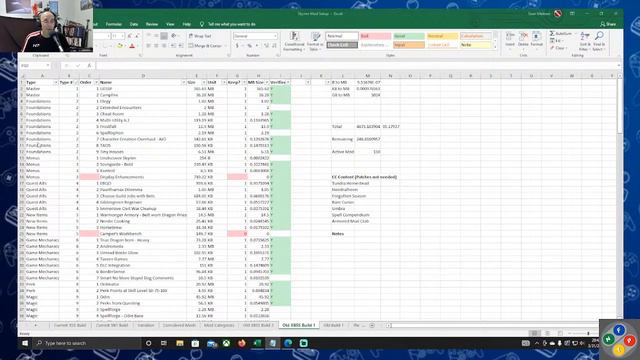Toggle center text alignment
Viewport: 640px width, 360px height.
point(156,46)
